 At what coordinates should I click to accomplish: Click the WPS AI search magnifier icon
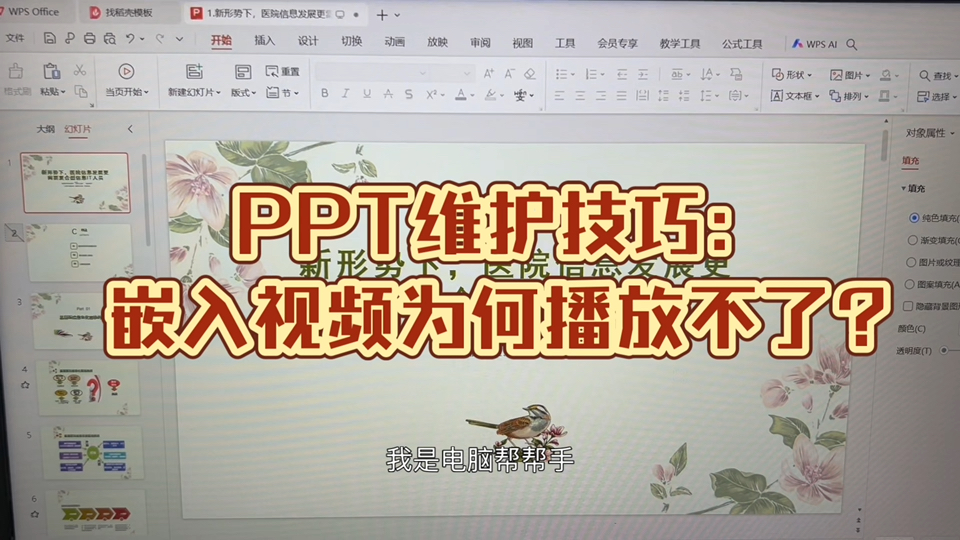point(852,44)
